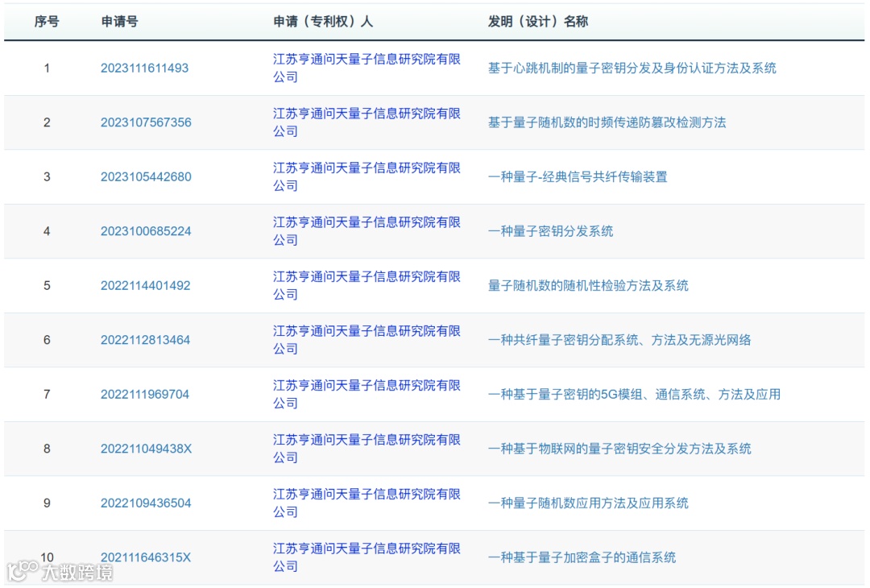The width and height of the screenshot is (870, 588).
Task: Click the applicant name in row 4
Action: pos(367,231)
